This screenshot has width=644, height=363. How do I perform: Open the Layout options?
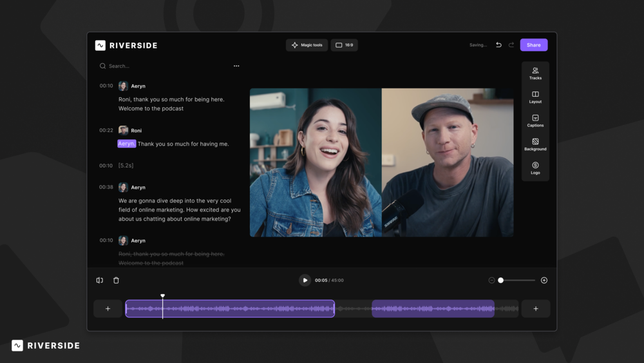[x=535, y=97]
